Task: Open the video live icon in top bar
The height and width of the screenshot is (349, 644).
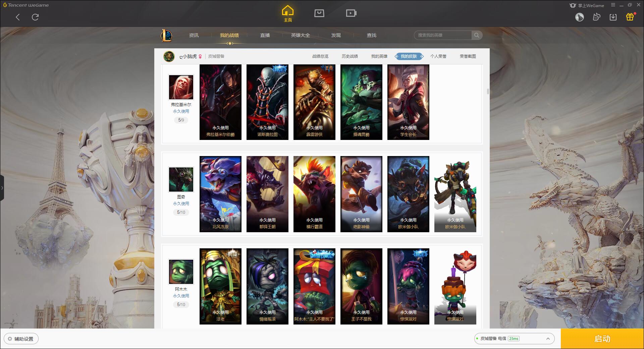Action: pyautogui.click(x=351, y=13)
